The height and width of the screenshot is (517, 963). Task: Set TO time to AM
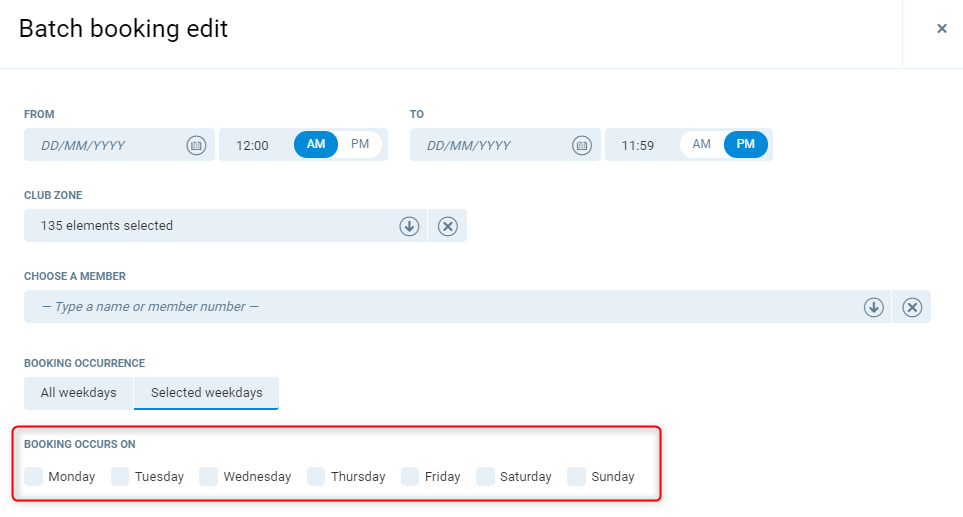click(702, 144)
